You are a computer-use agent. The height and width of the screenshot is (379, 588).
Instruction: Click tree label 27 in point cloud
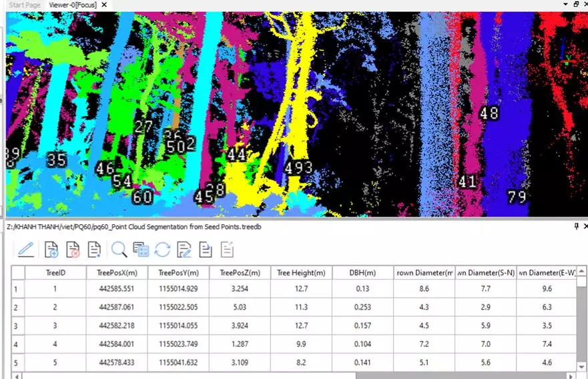(x=143, y=127)
